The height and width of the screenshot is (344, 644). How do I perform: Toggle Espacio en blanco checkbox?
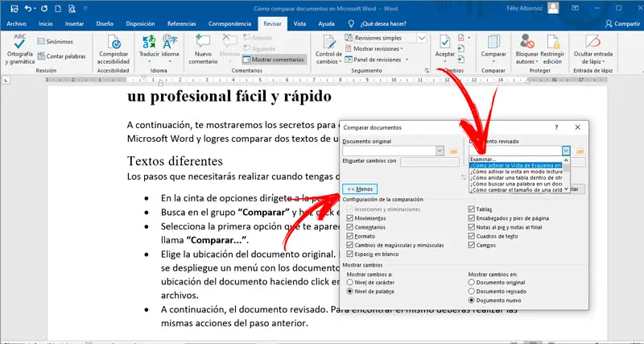click(x=350, y=255)
